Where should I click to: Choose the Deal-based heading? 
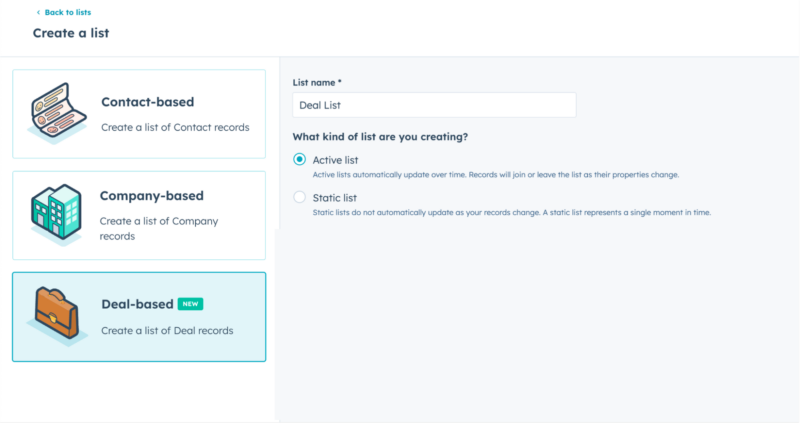(137, 304)
